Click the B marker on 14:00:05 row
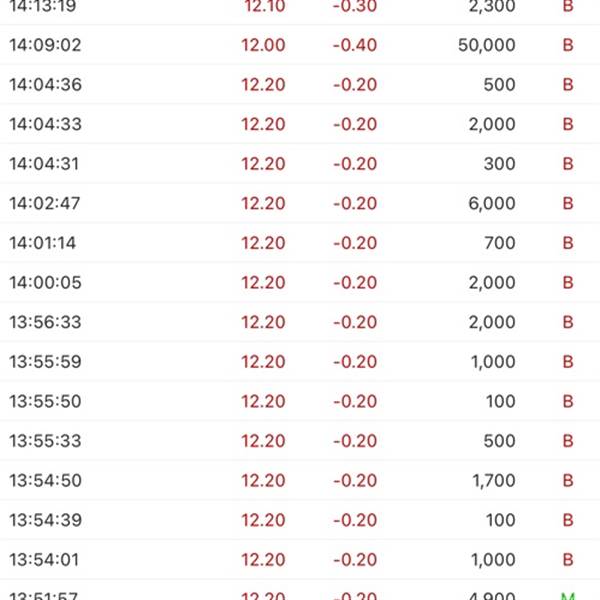 point(568,282)
